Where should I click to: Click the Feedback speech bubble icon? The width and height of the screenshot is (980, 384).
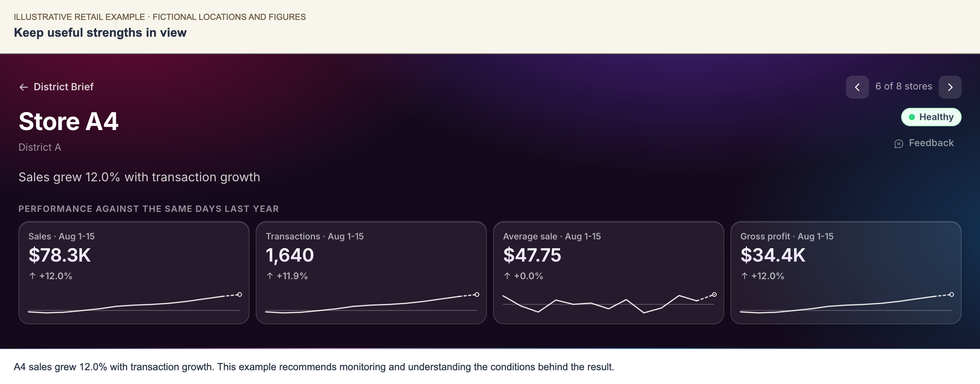coord(898,144)
